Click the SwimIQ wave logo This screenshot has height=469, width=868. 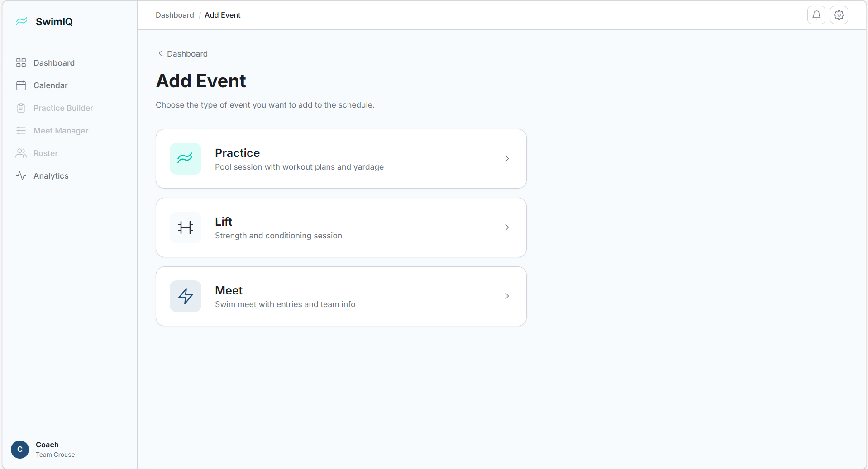[21, 21]
